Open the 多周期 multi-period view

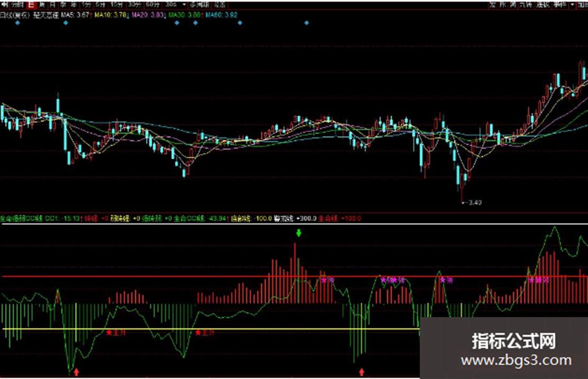(199, 4)
